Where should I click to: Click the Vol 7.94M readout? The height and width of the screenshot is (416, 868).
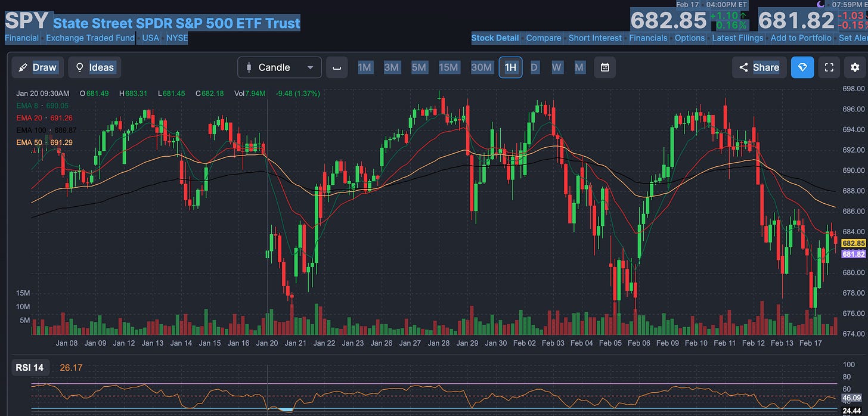tap(250, 94)
